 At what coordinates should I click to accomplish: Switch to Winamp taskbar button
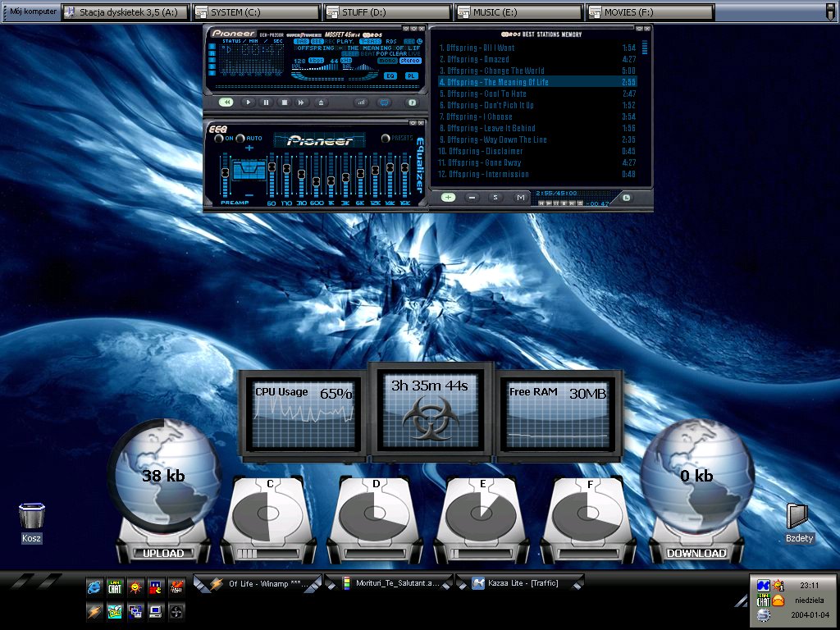[258, 583]
